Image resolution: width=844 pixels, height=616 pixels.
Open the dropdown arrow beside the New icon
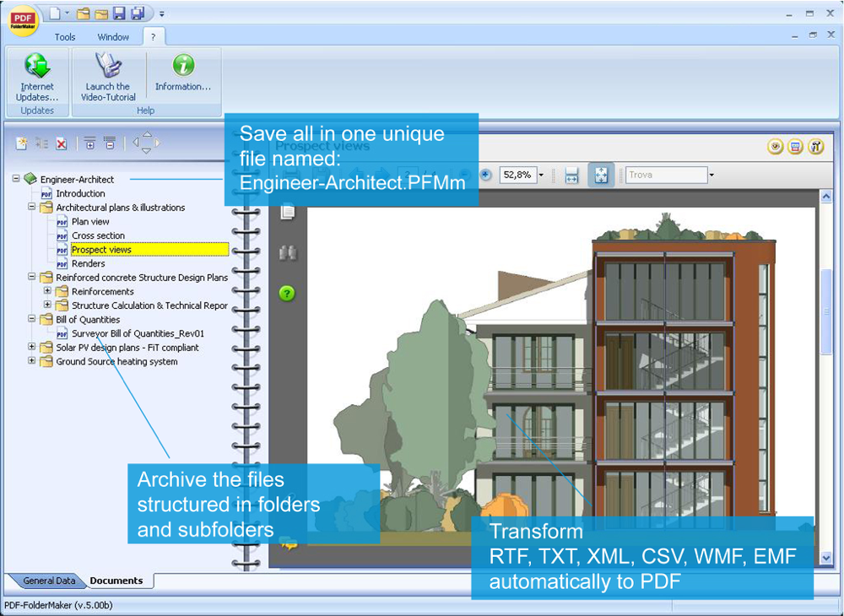[67, 13]
